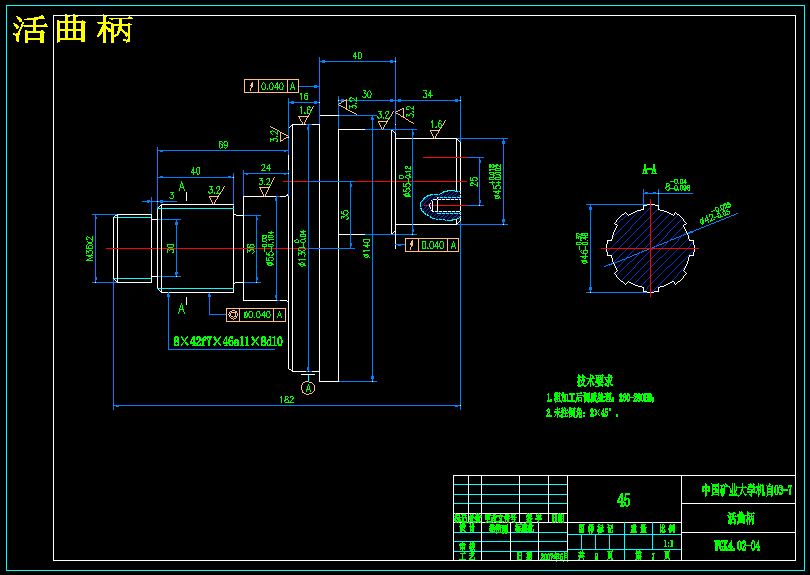Select the 69 length dimension
The height and width of the screenshot is (575, 810).
coord(223,145)
